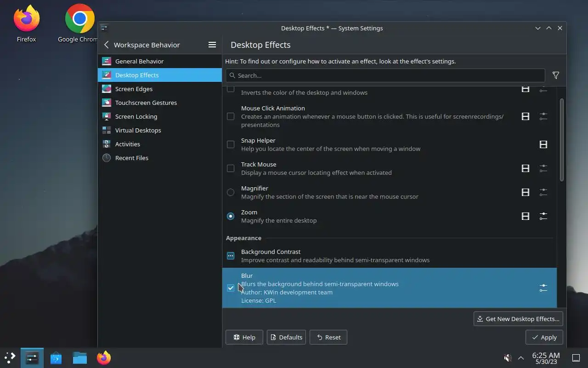Click the Help button
The height and width of the screenshot is (368, 588).
(x=244, y=337)
